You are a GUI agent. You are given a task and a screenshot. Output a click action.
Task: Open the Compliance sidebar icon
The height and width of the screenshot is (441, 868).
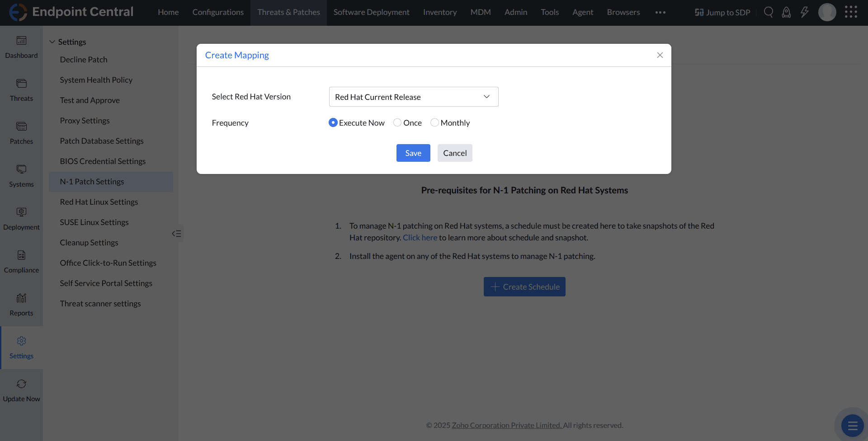click(x=21, y=255)
